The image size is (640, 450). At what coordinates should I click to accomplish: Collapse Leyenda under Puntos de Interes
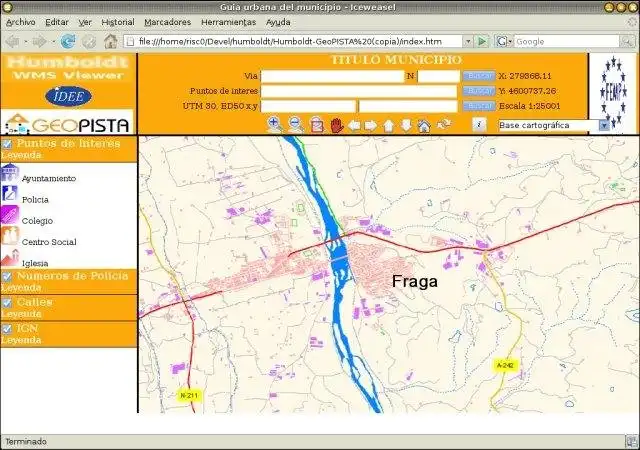pos(21,155)
